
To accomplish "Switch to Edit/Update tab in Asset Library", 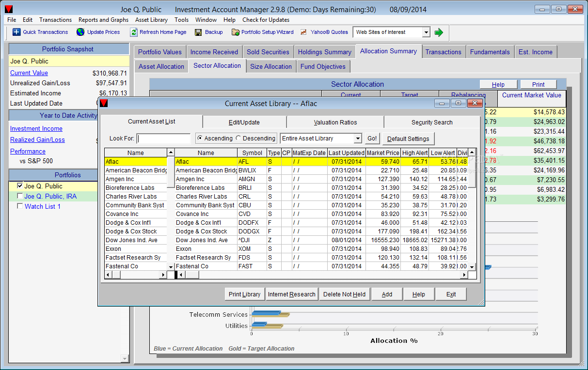I will pos(244,123).
